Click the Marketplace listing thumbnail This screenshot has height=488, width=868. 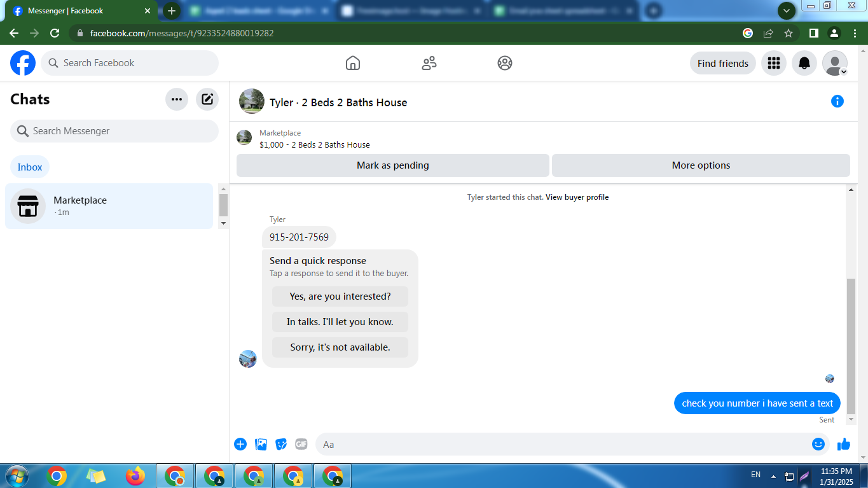coord(244,137)
